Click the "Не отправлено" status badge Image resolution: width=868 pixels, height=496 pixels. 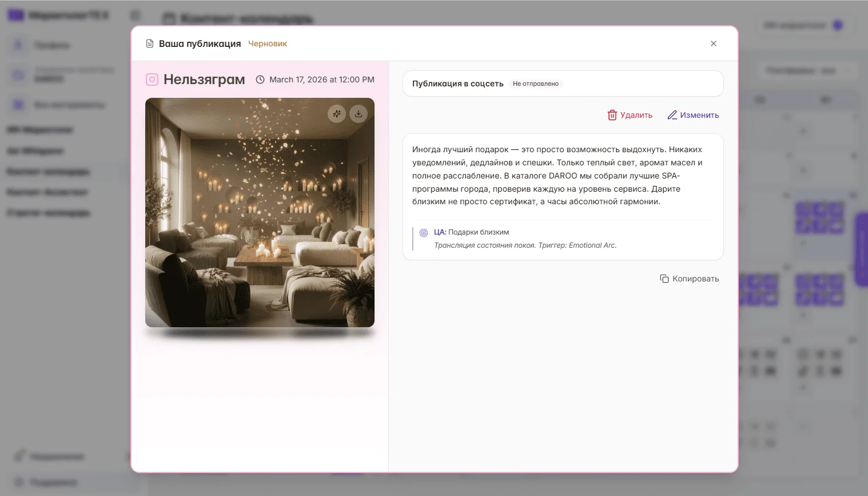(x=536, y=84)
